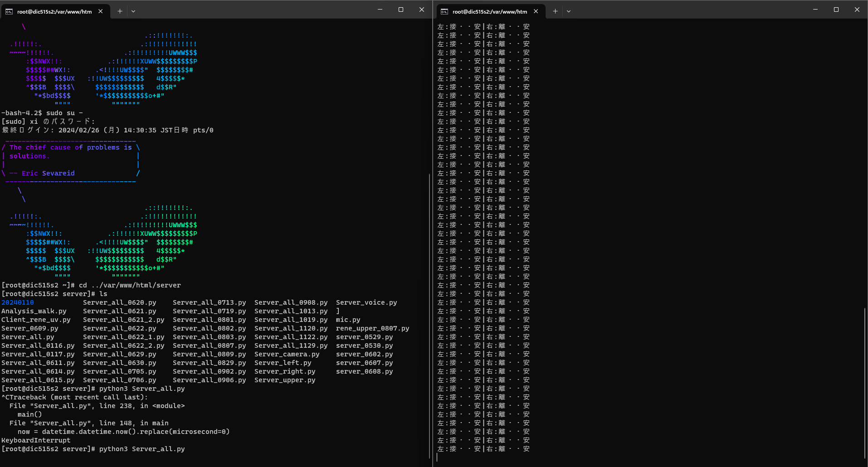Click terminal icon on left window's tab

pyautogui.click(x=9, y=12)
